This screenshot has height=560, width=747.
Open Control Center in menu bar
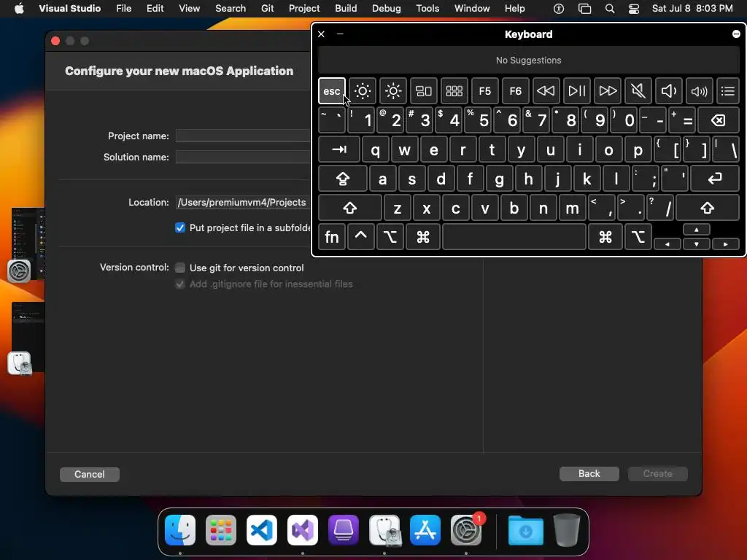tap(634, 9)
